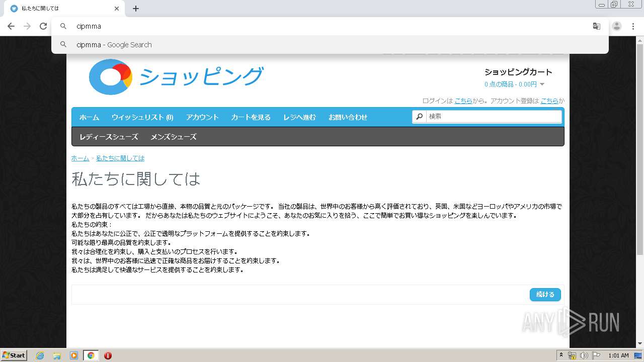This screenshot has width=644, height=362.
Task: Expand the shopping cart dropdown '0 点の商品 - 0.00円'
Action: pyautogui.click(x=514, y=84)
